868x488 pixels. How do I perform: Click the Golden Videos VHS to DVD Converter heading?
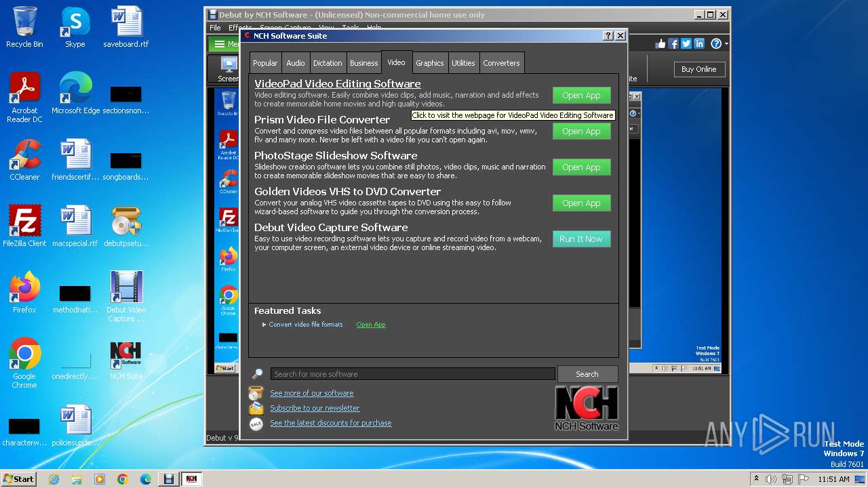[348, 192]
